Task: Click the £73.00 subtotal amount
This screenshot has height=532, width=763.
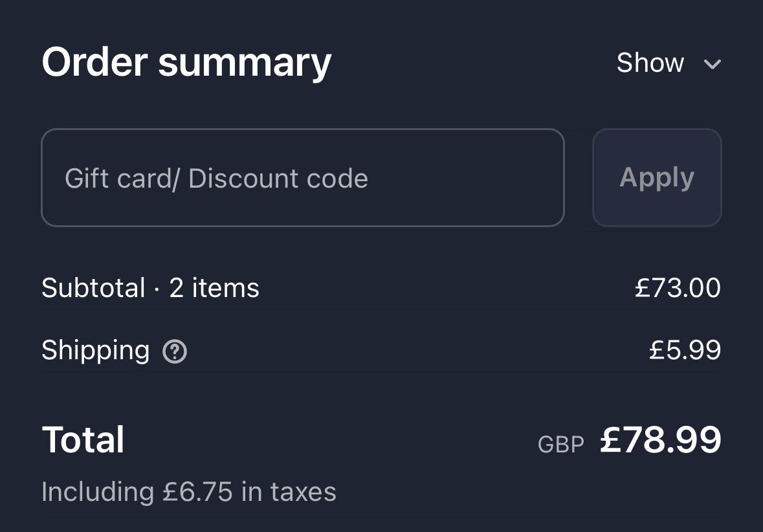Action: coord(678,288)
